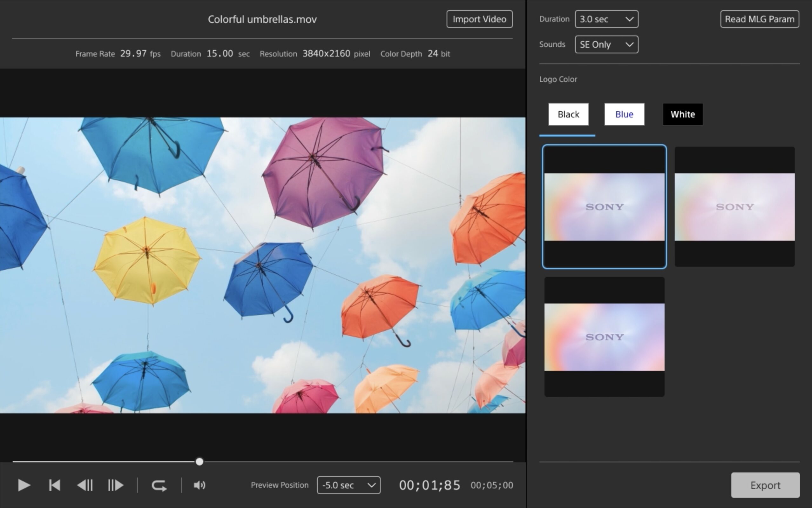Open the Preview Position dropdown
The height and width of the screenshot is (508, 812).
pos(348,485)
